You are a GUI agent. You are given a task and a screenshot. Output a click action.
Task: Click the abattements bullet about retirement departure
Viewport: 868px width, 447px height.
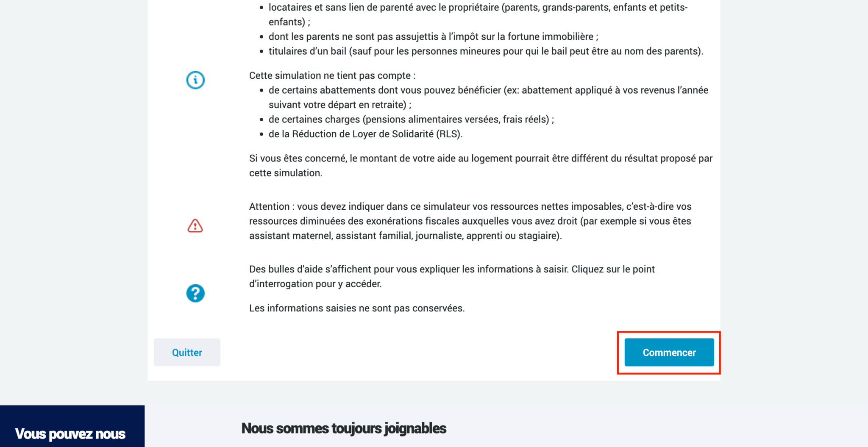coord(488,97)
